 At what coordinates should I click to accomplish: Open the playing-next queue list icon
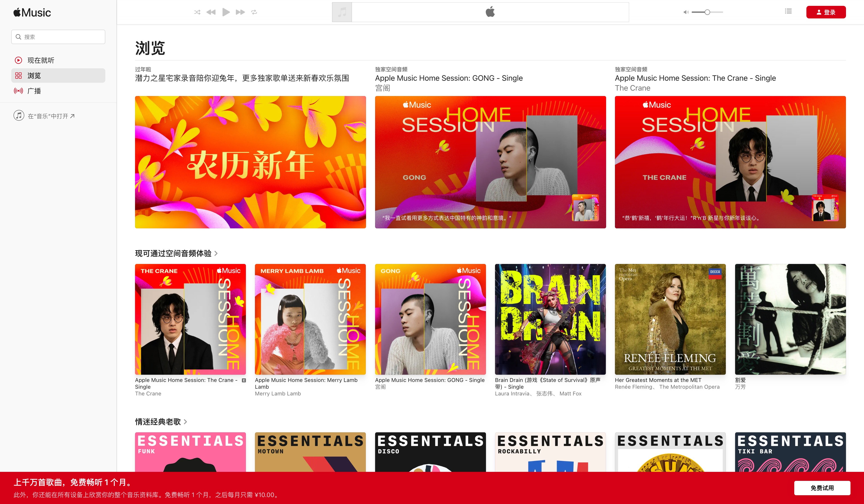[788, 11]
